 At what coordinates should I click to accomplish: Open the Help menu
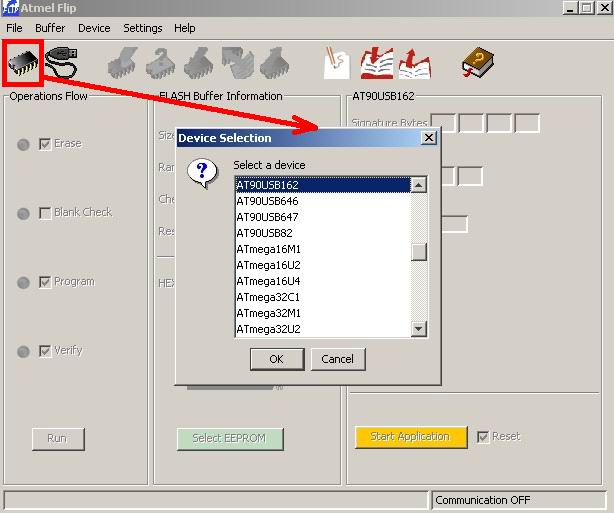pyautogui.click(x=184, y=28)
